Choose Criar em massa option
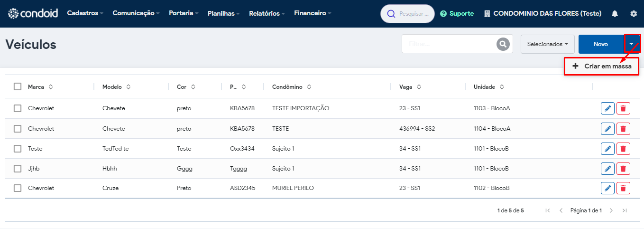 602,67
